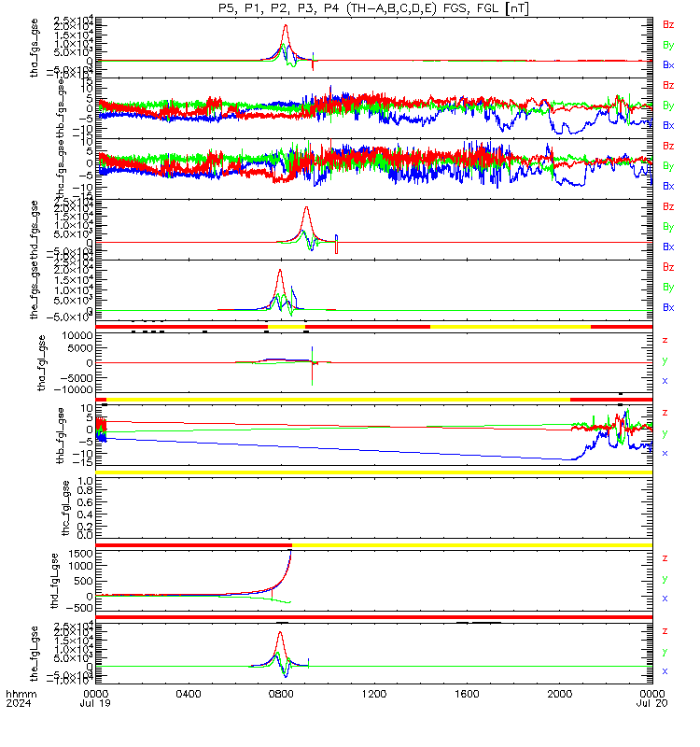Click the red Bz peak in thd_fgs panel

306,207
